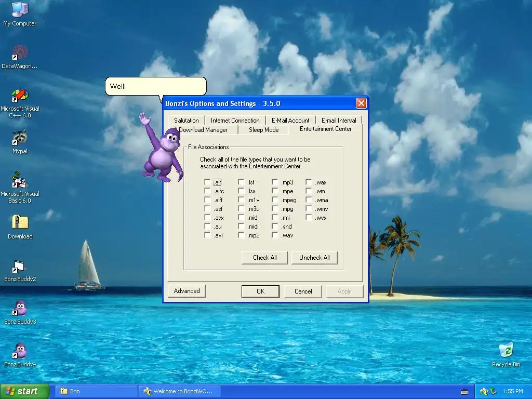Click the Bonzi icon in system tray
Screen dimensions: 532x399
pos(484,391)
